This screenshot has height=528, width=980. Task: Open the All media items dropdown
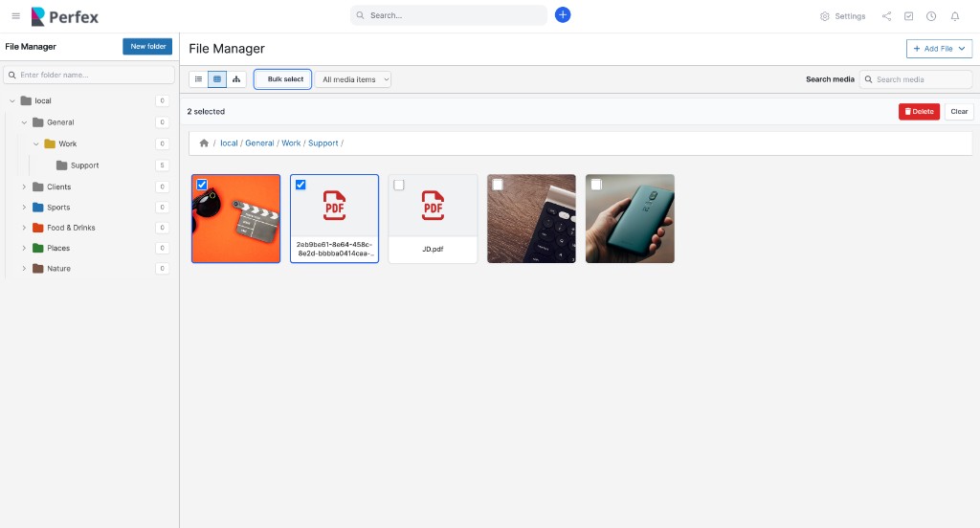click(x=353, y=79)
